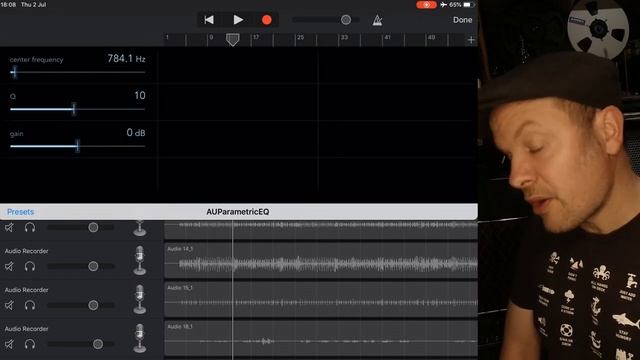Click bar 41 on the timeline ruler
Image resolution: width=640 pixels, height=360 pixels.
click(x=388, y=37)
